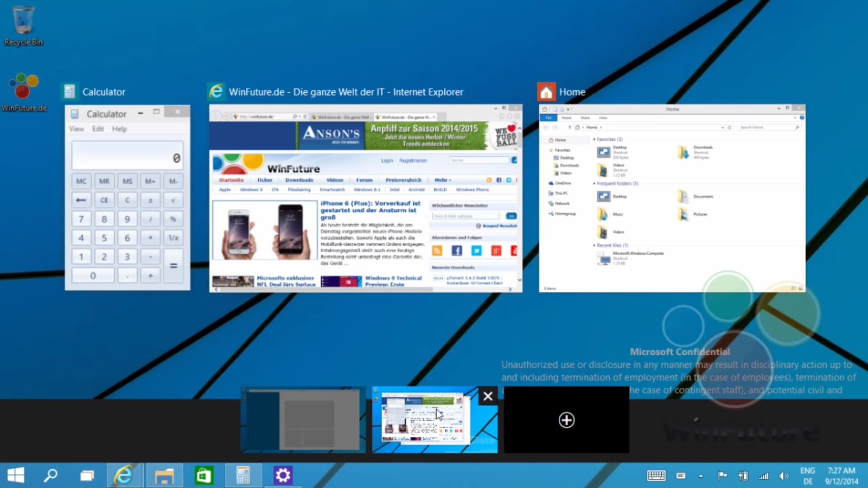The image size is (868, 488).
Task: Select the Recycle Bin desktop icon
Action: 23,25
